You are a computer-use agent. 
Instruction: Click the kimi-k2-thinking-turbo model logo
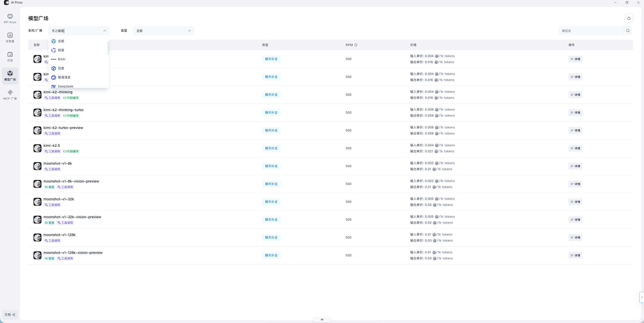[37, 113]
